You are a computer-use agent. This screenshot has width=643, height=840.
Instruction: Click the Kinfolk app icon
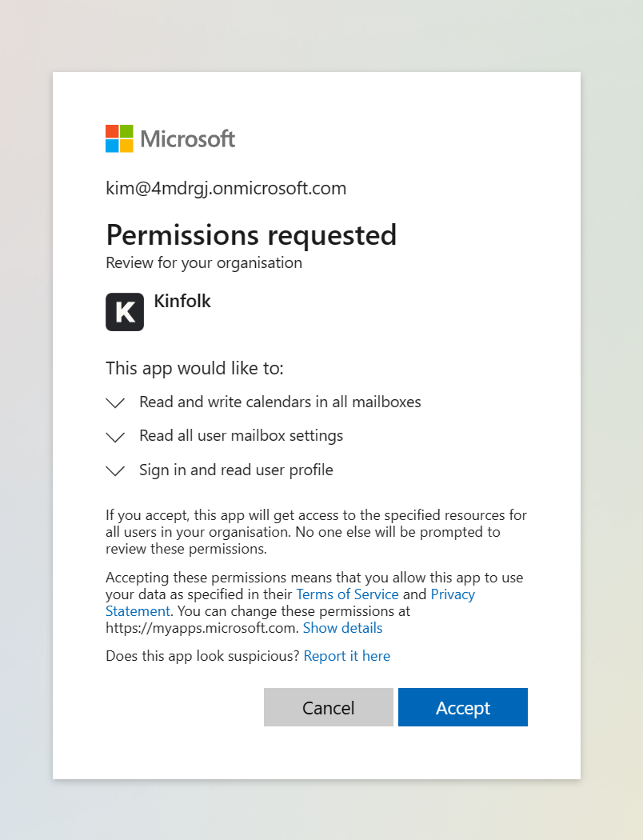tap(125, 312)
